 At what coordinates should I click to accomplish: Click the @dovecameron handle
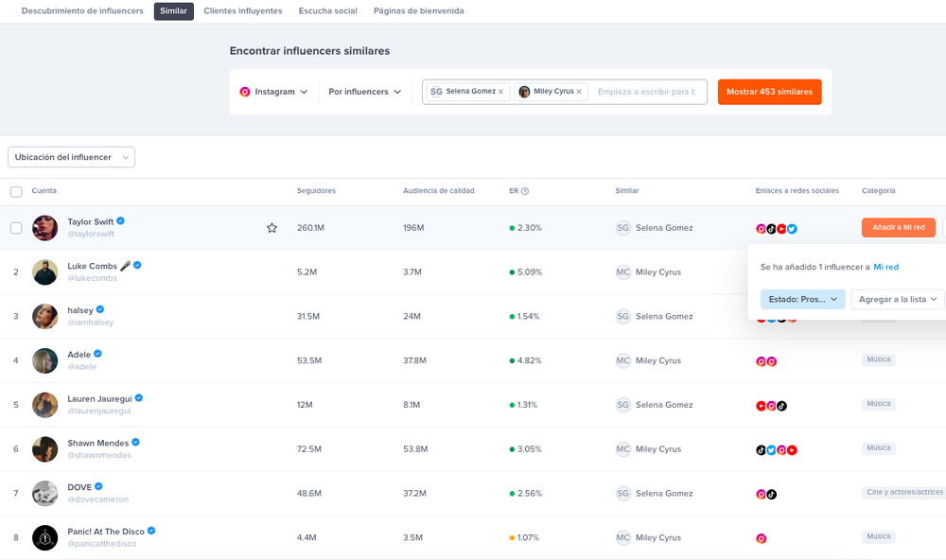click(x=97, y=499)
